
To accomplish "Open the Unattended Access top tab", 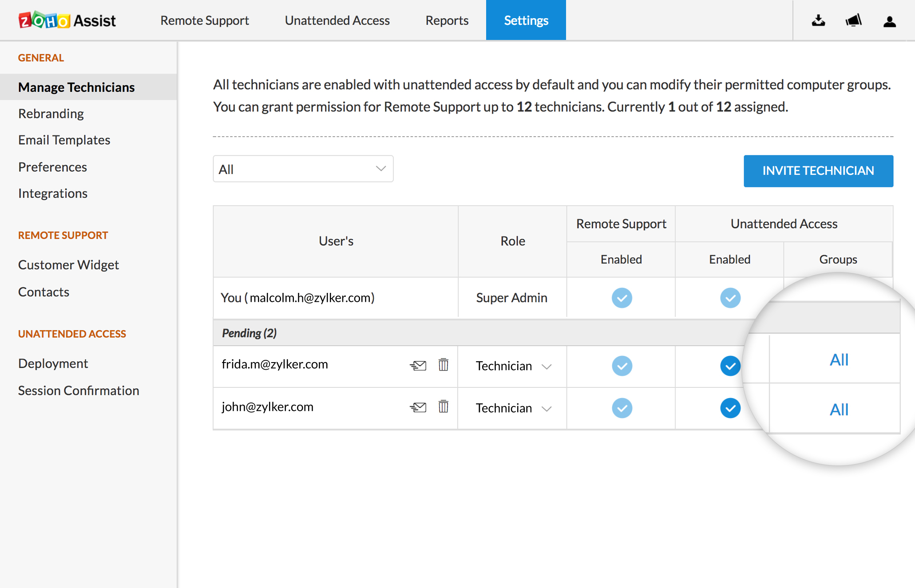I will coord(337,20).
